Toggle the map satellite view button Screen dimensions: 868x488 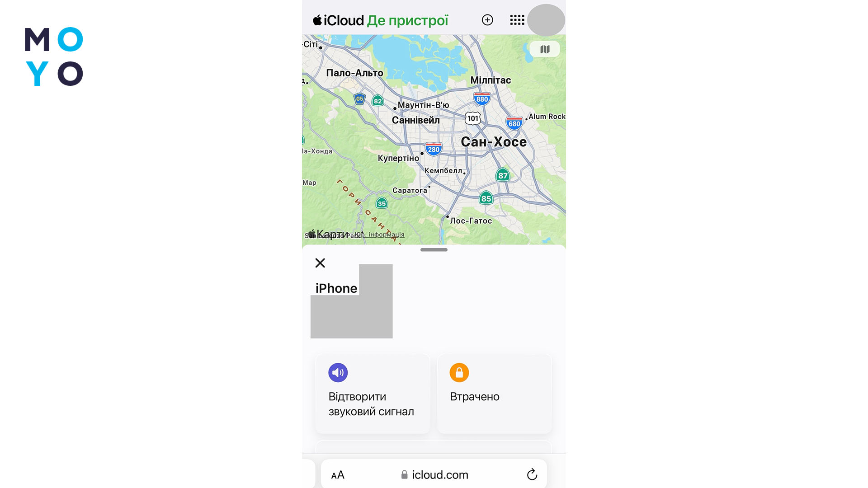544,49
